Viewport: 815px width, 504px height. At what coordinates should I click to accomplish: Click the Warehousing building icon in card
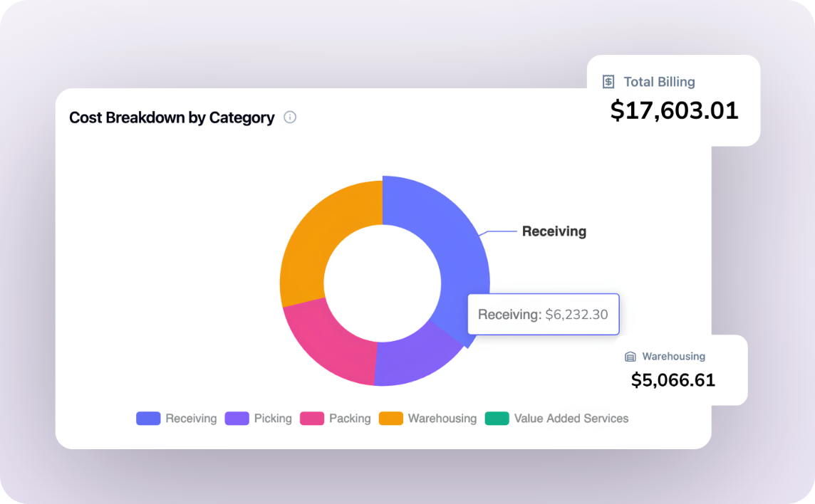(630, 357)
